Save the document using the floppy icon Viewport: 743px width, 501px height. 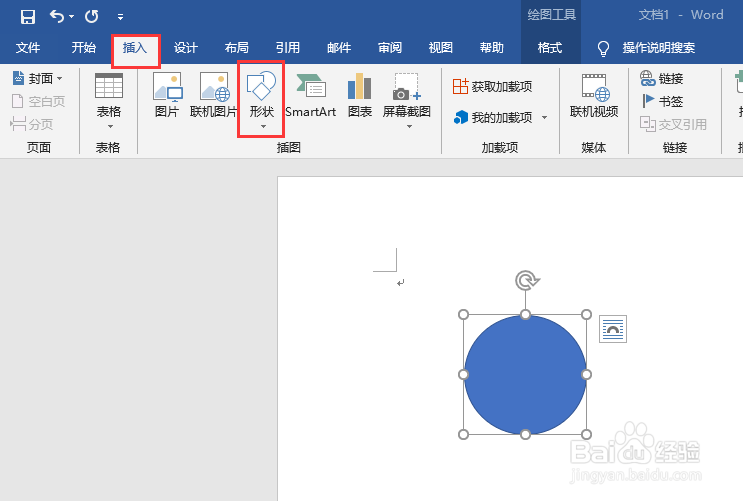(x=27, y=17)
